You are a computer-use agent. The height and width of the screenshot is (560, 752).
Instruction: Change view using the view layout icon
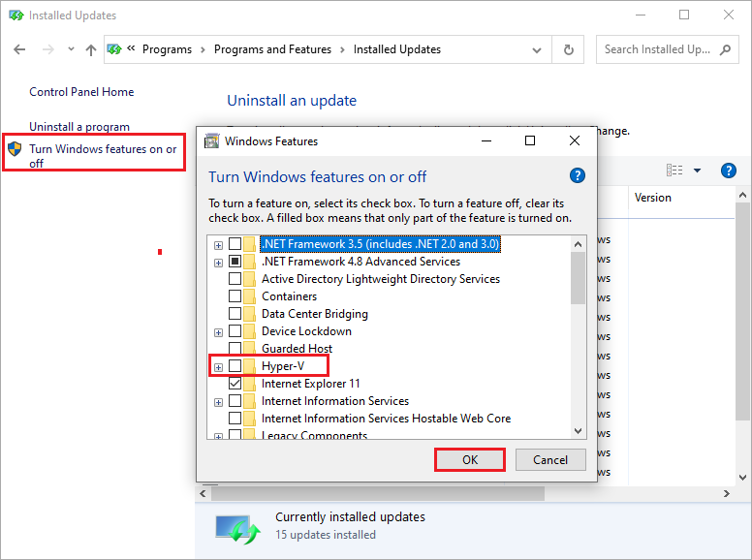pyautogui.click(x=674, y=171)
